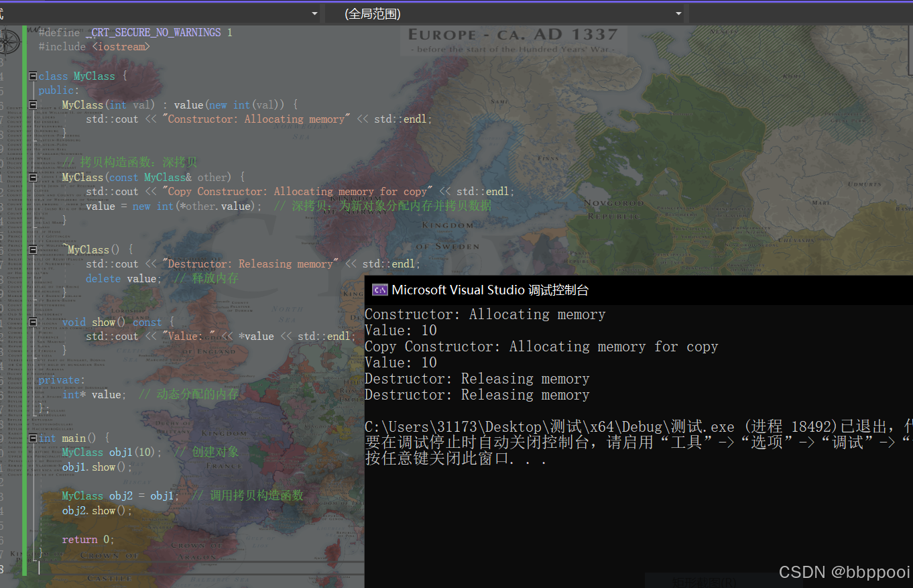Click console output 'Constructor: Allocating memory'

pos(485,314)
